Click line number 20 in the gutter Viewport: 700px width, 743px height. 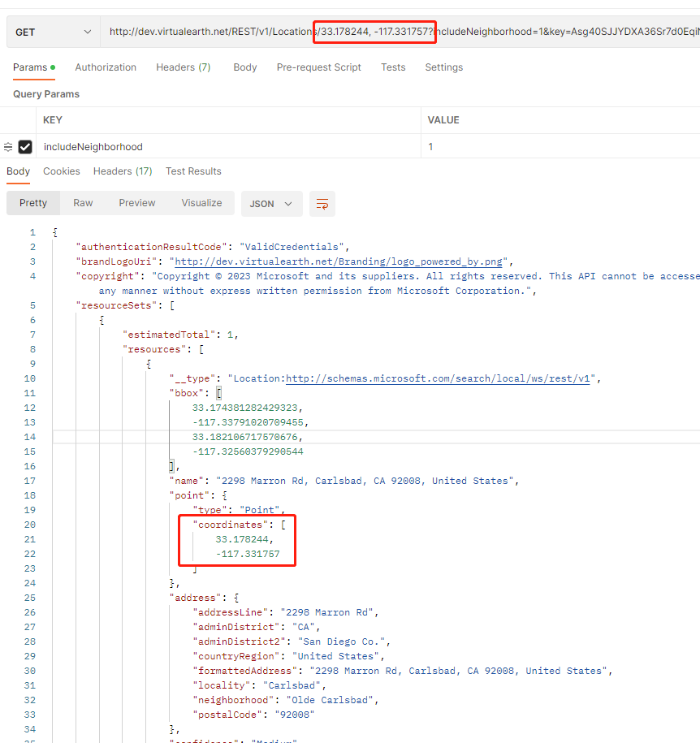tap(29, 525)
